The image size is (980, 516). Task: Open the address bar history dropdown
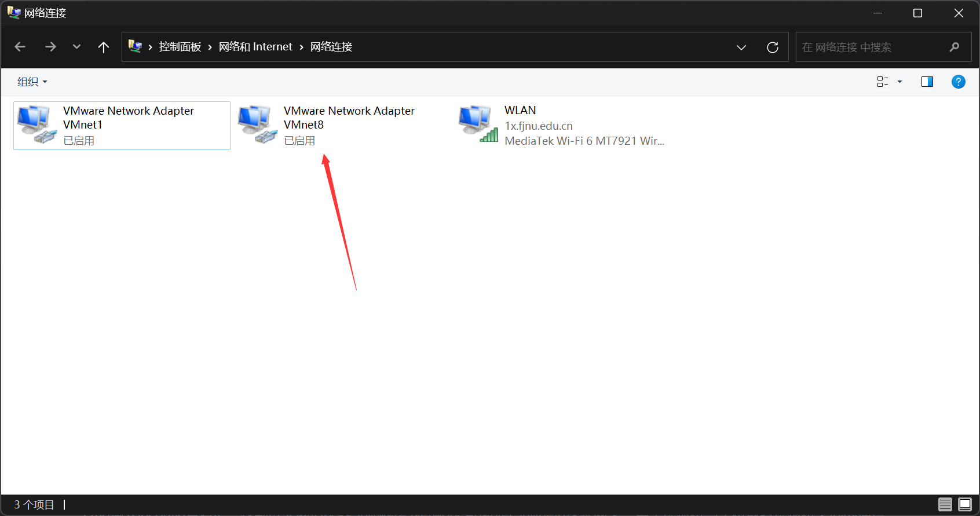pyautogui.click(x=741, y=47)
